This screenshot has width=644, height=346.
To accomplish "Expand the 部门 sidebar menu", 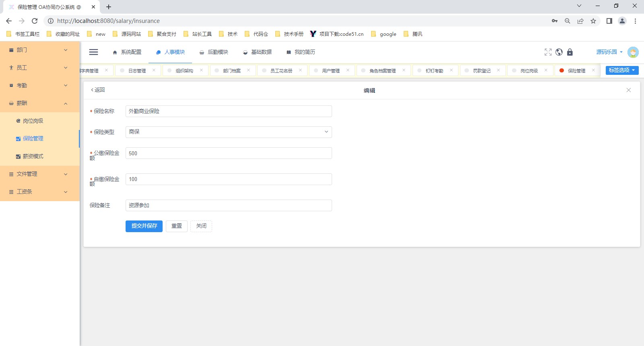I will [39, 50].
